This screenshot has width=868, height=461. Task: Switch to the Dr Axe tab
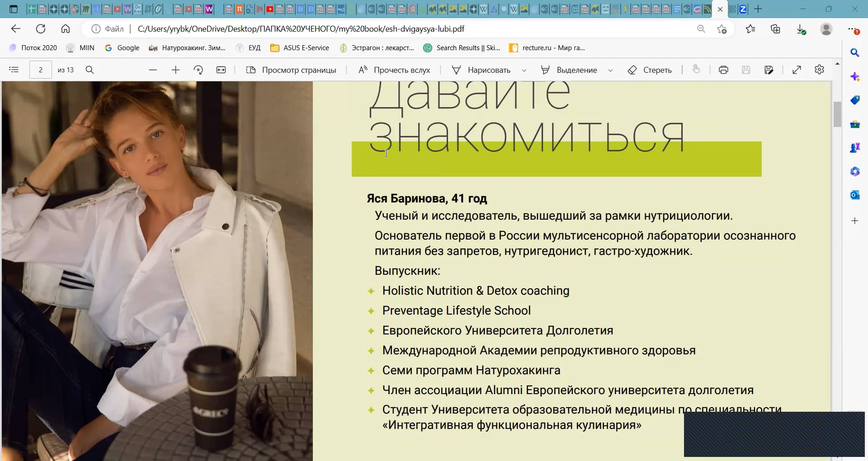(137, 9)
